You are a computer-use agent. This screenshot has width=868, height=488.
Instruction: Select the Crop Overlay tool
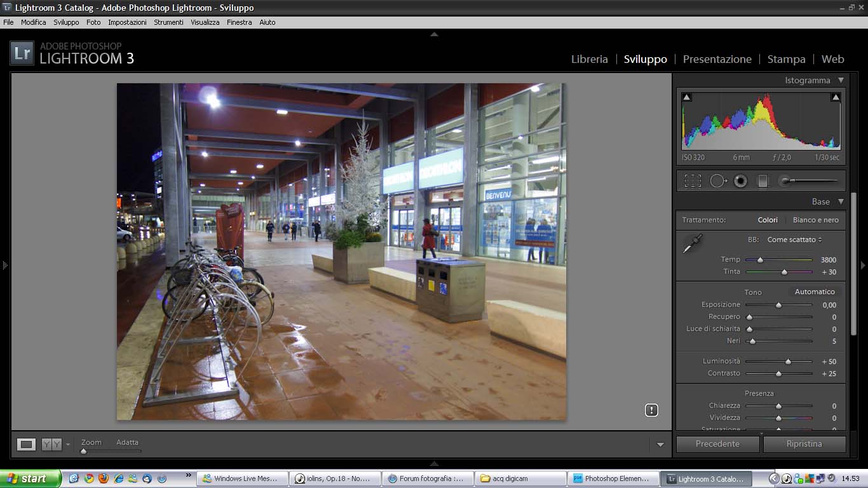coord(693,181)
